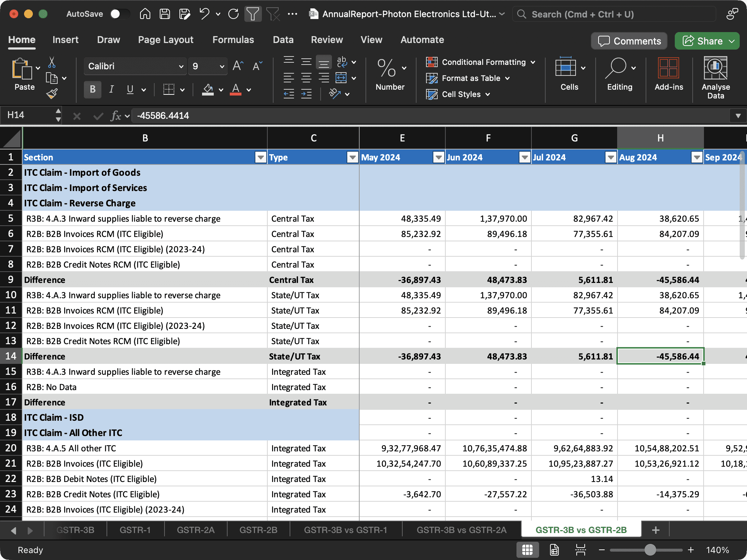747x560 pixels.
Task: Switch to Page Break Preview view
Action: pyautogui.click(x=580, y=550)
